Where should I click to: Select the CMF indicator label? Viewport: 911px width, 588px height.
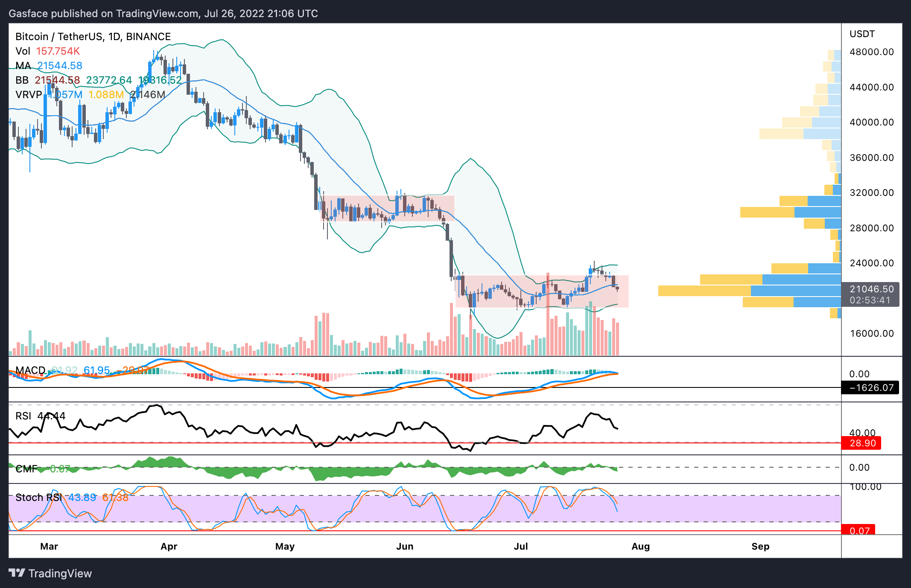pos(26,469)
